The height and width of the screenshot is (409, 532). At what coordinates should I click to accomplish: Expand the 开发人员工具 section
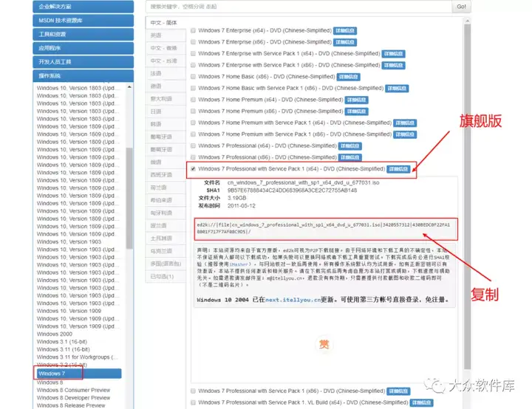[x=83, y=62]
